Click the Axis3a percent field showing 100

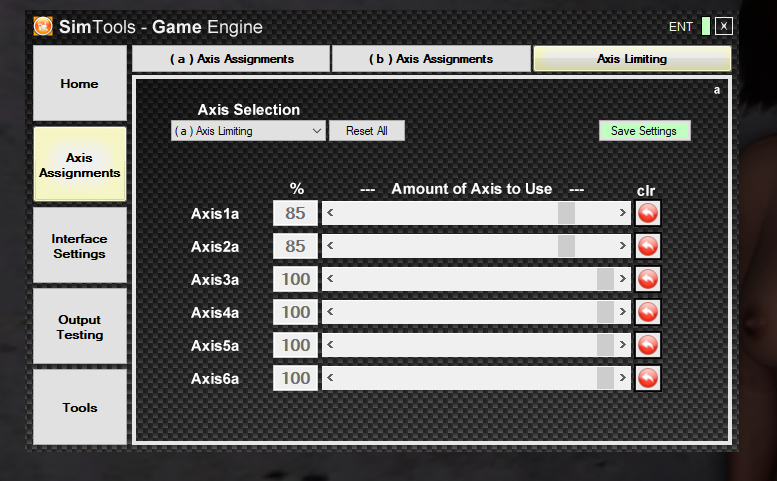pyautogui.click(x=295, y=279)
